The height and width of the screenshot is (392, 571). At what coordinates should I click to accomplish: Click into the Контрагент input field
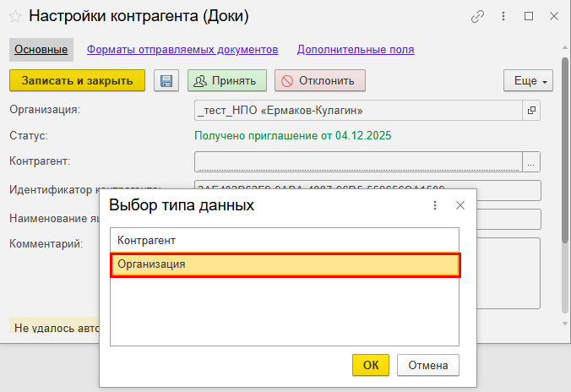[358, 161]
